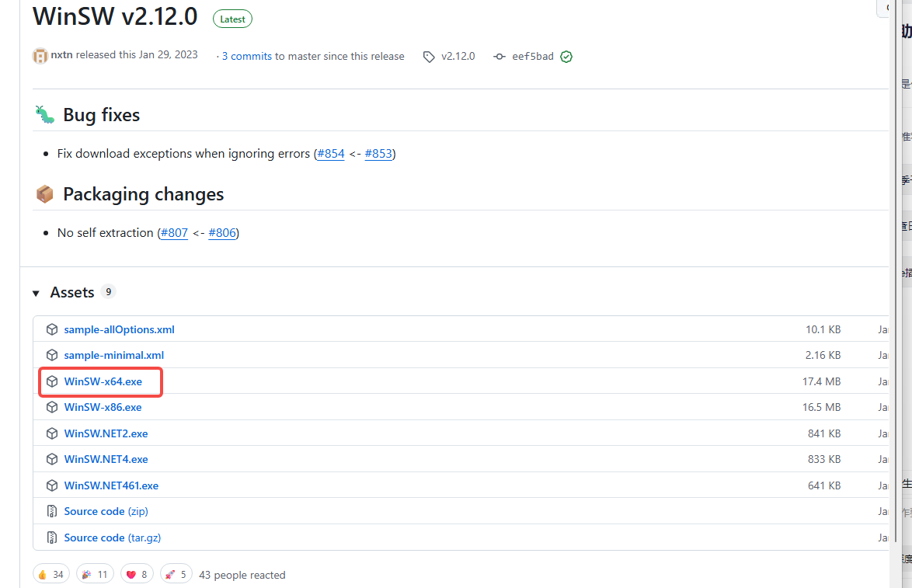
Task: Click package icon beside WinSW.NET2.exe
Action: [52, 433]
